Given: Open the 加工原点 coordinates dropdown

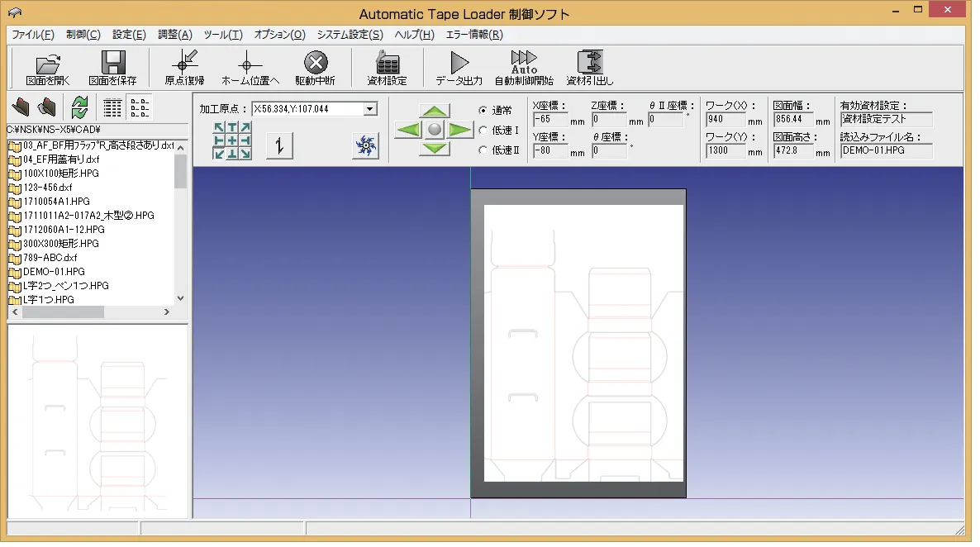Looking at the screenshot, I should (369, 107).
